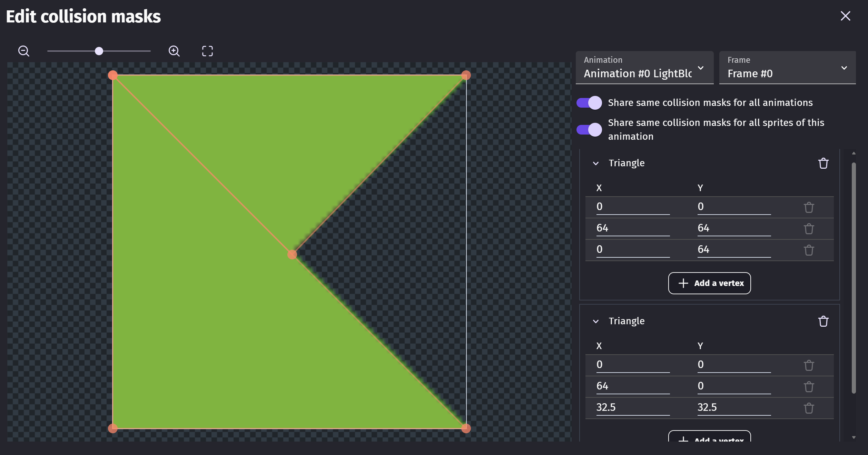This screenshot has height=455, width=868.
Task: Edit X value 32.5
Action: point(633,407)
